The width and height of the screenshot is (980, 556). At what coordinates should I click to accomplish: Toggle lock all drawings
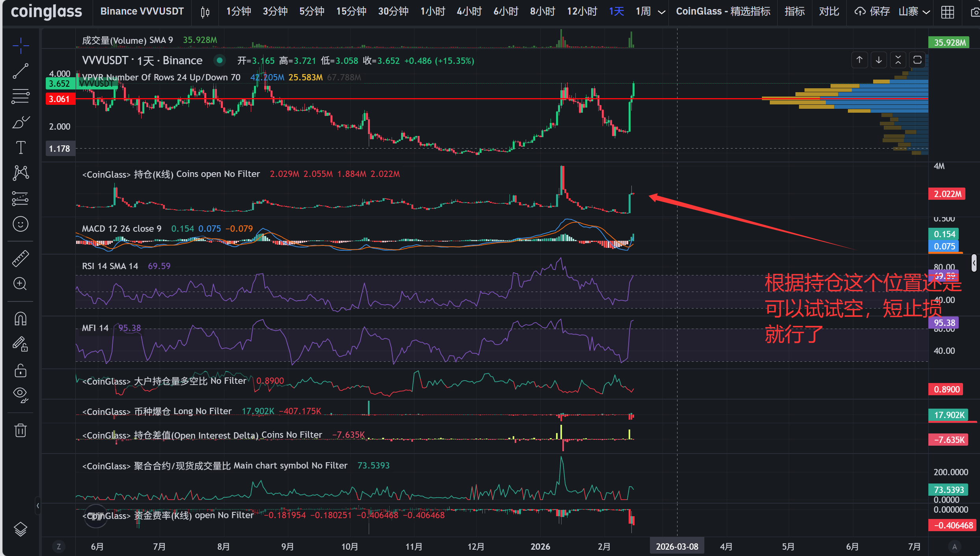(x=21, y=370)
